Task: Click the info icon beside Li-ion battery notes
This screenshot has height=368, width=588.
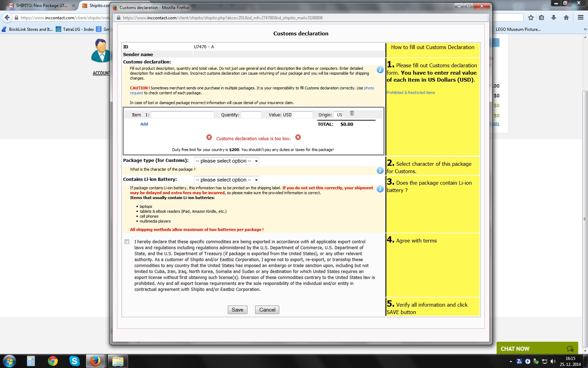Action: point(380,189)
